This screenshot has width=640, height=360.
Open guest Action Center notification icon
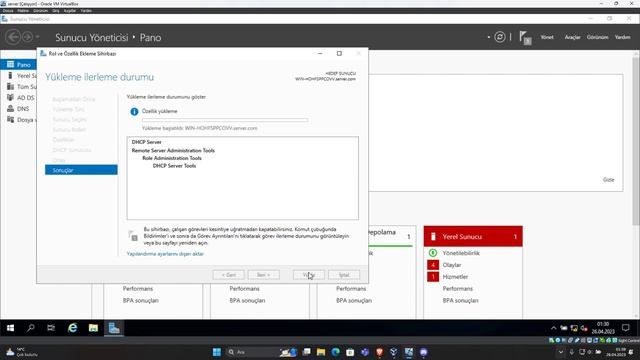625,328
